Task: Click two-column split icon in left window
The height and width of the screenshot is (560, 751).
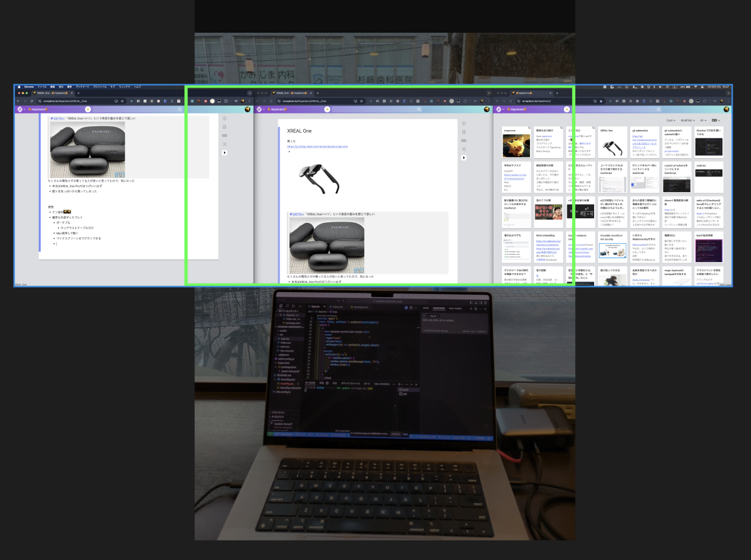Action: [x=225, y=135]
